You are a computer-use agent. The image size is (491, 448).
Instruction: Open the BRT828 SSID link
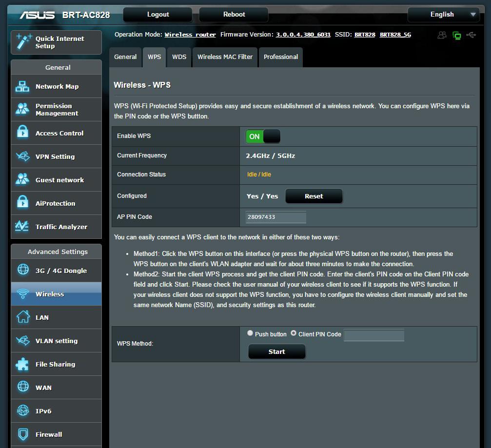[x=365, y=35]
